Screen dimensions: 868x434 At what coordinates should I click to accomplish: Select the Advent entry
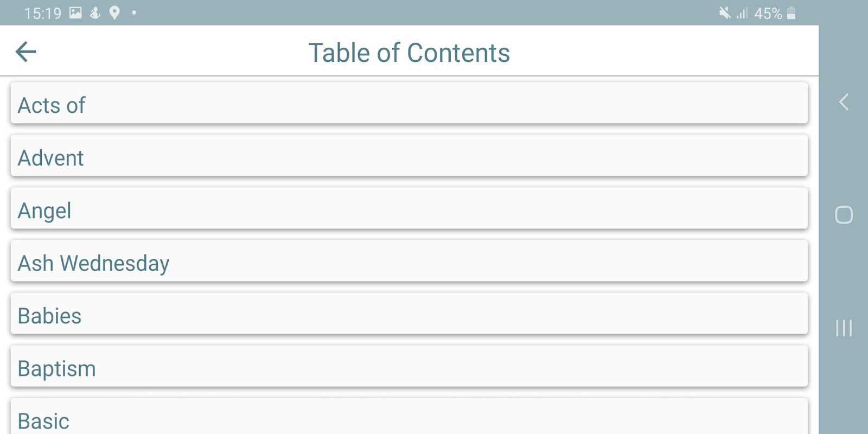(x=409, y=156)
